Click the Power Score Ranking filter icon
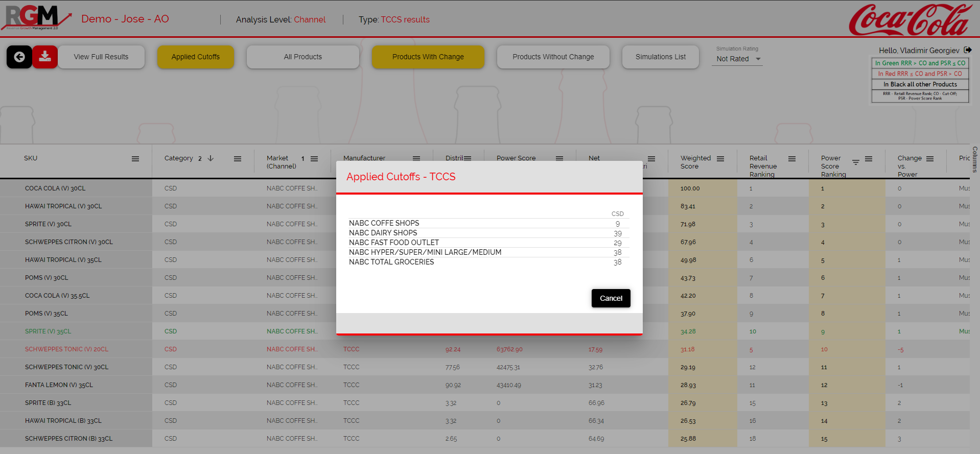 point(855,162)
